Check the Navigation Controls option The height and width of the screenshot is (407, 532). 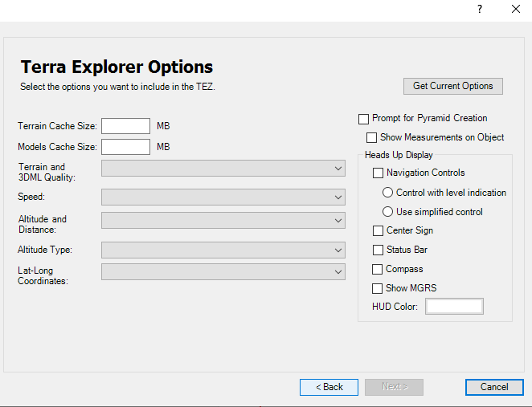click(x=378, y=173)
